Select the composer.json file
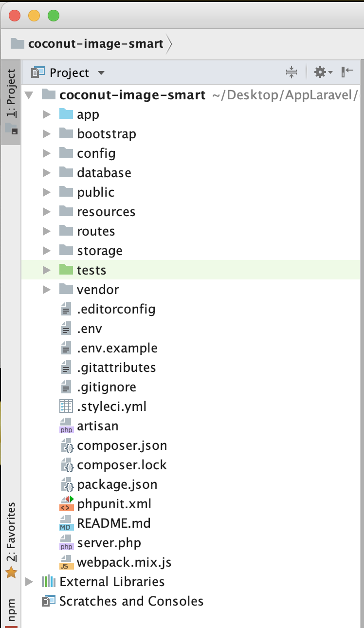This screenshot has height=628, width=364. [122, 445]
